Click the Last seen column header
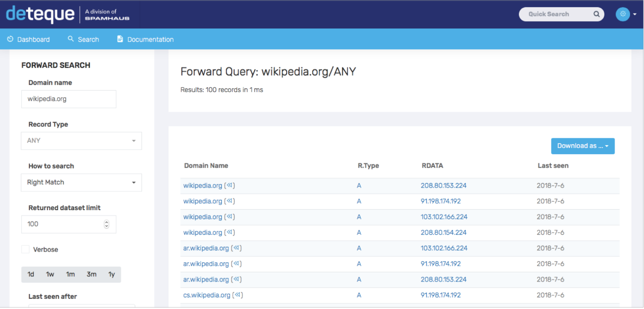The height and width of the screenshot is (309, 644). (553, 166)
